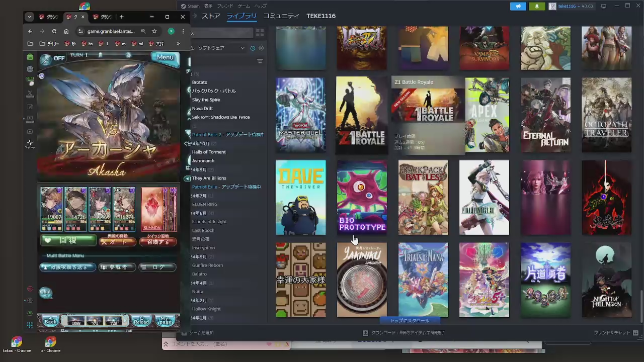The height and width of the screenshot is (362, 644).
Task: Open Steam notifications bell
Action: (537, 6)
